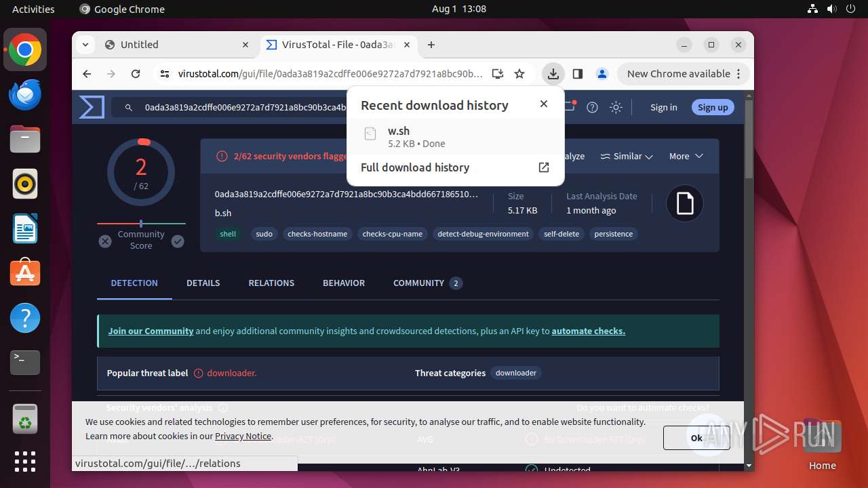Open the Files manager dock icon
Viewport: 868px width, 488px height.
25,140
